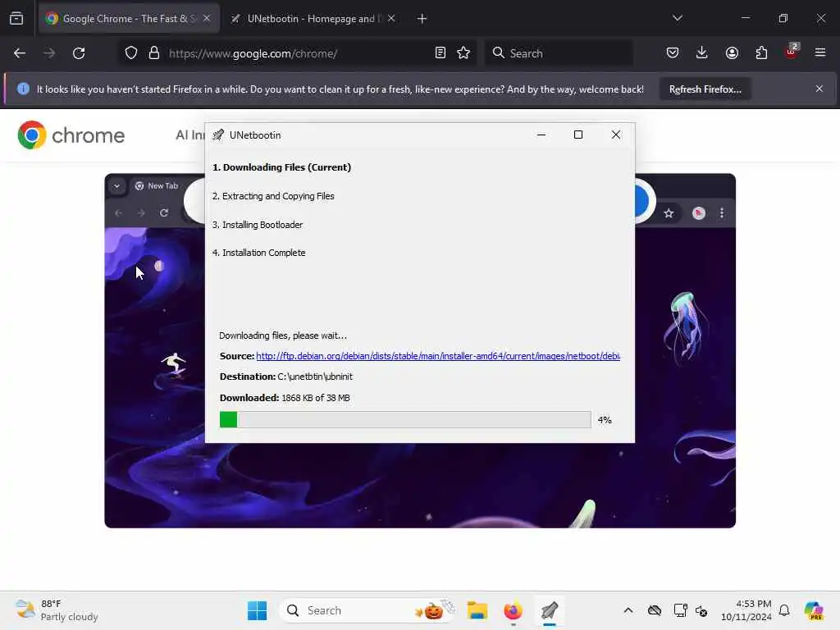Screen dimensions: 840x630
Task: Open clock 4:53 PM calendar
Action: click(746, 610)
